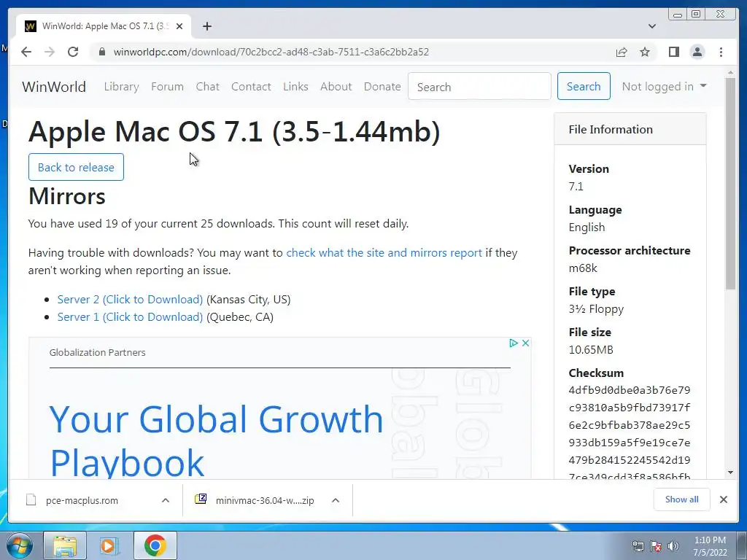Click the page scrollbar up arrow

pos(730,74)
